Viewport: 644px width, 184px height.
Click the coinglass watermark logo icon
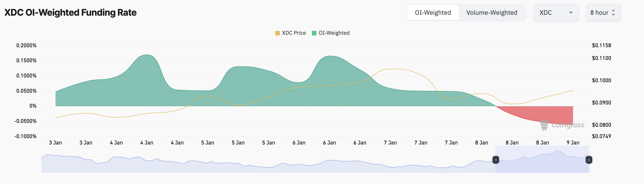[544, 124]
